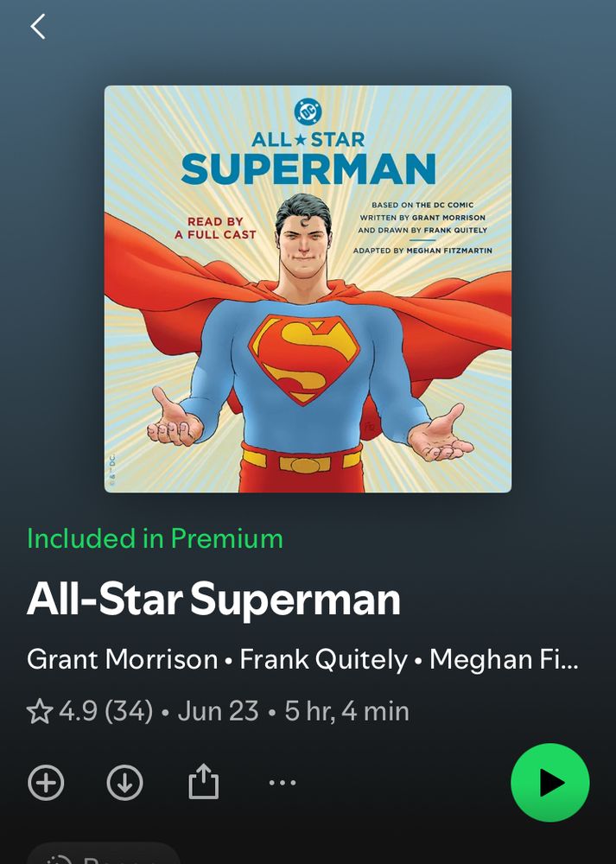The height and width of the screenshot is (864, 616).
Task: Tap the Jun 23 release date
Action: (218, 711)
